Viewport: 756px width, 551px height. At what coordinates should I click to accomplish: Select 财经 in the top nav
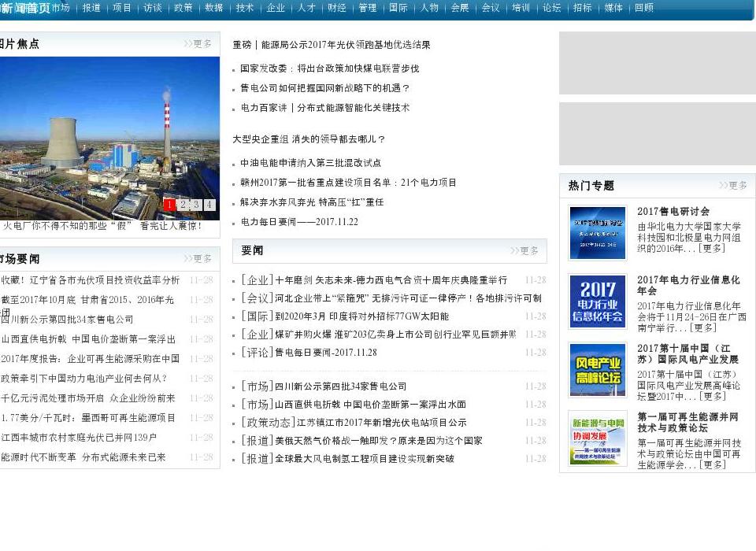(337, 8)
